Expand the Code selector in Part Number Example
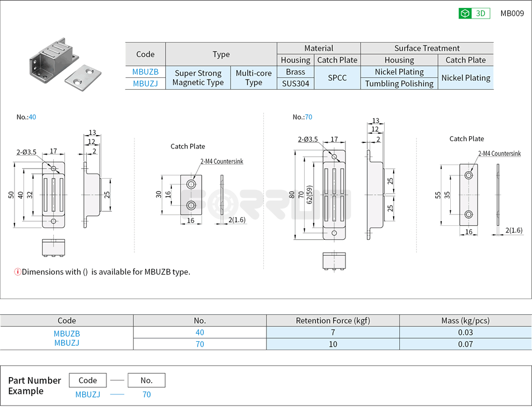Viewport: 532px width, 409px height. tap(87, 380)
